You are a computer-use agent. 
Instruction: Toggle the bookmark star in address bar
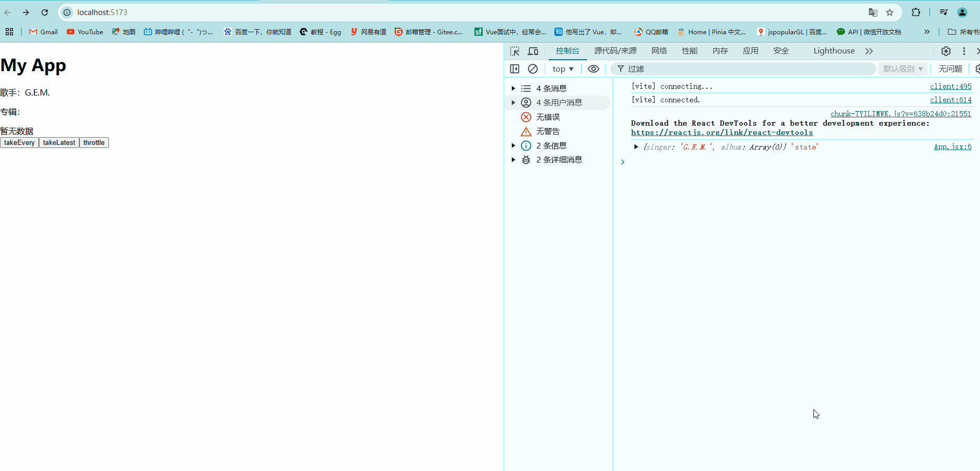point(890,12)
